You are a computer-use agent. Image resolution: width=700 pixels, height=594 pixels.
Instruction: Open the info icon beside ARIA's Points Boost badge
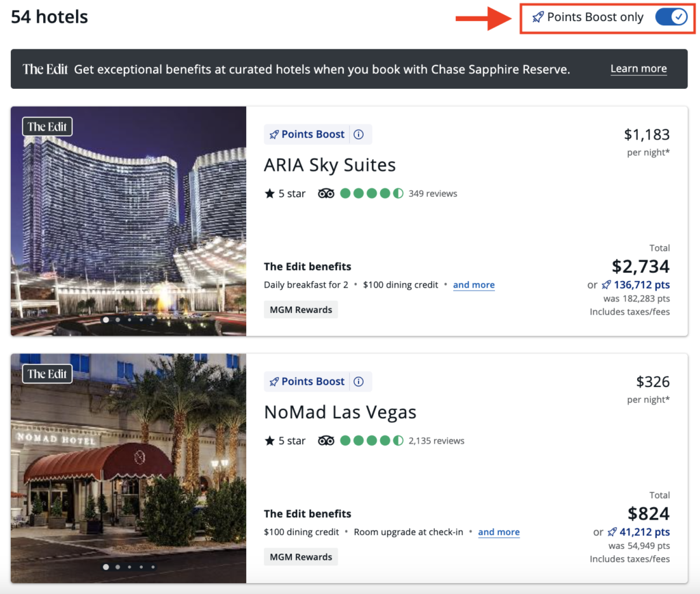(x=359, y=134)
